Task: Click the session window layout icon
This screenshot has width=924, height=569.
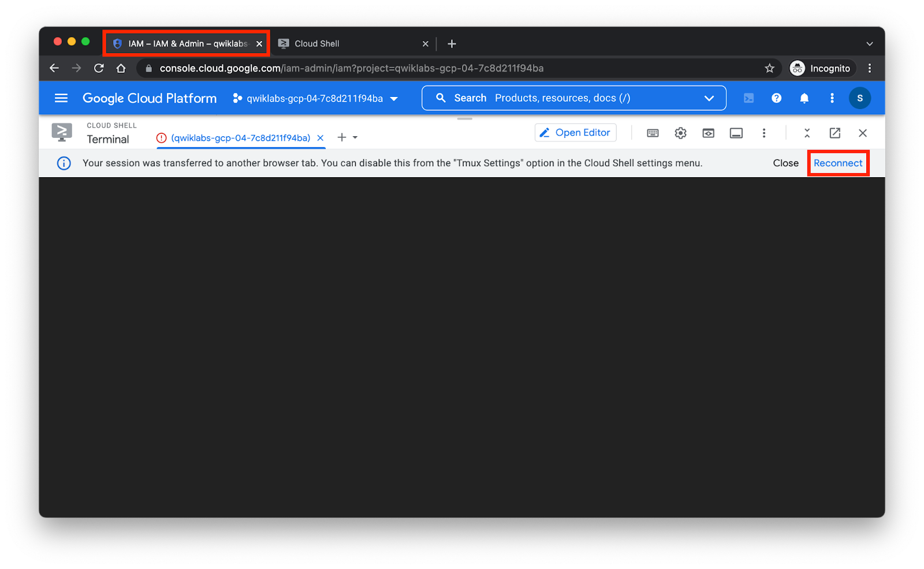Action: coord(736,133)
